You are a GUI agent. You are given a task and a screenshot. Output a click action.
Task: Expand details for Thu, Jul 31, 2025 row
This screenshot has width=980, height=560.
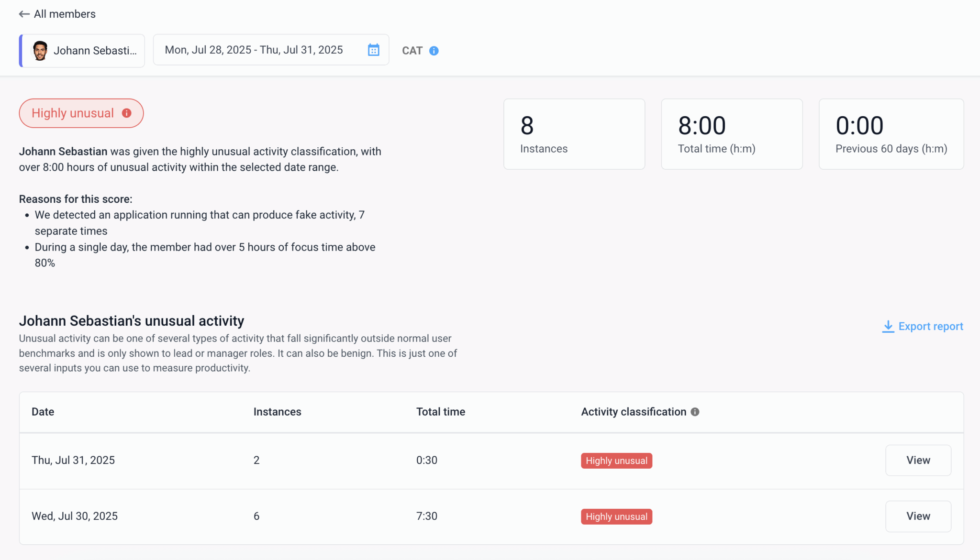[918, 460]
